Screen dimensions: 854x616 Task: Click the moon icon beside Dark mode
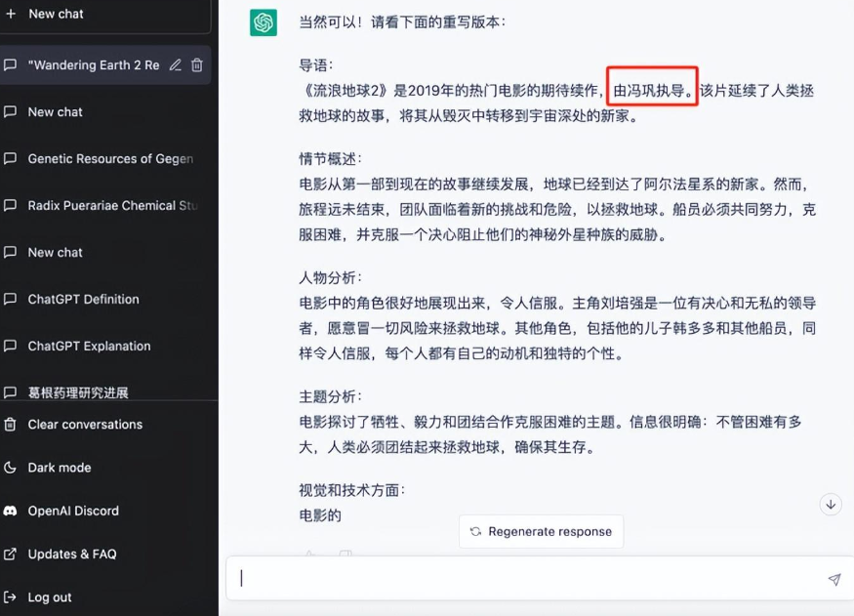(x=10, y=468)
